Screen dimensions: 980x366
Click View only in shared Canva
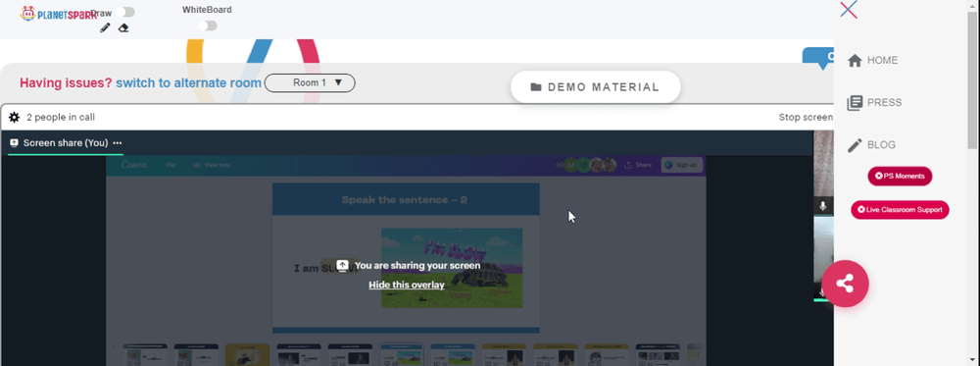(x=212, y=165)
